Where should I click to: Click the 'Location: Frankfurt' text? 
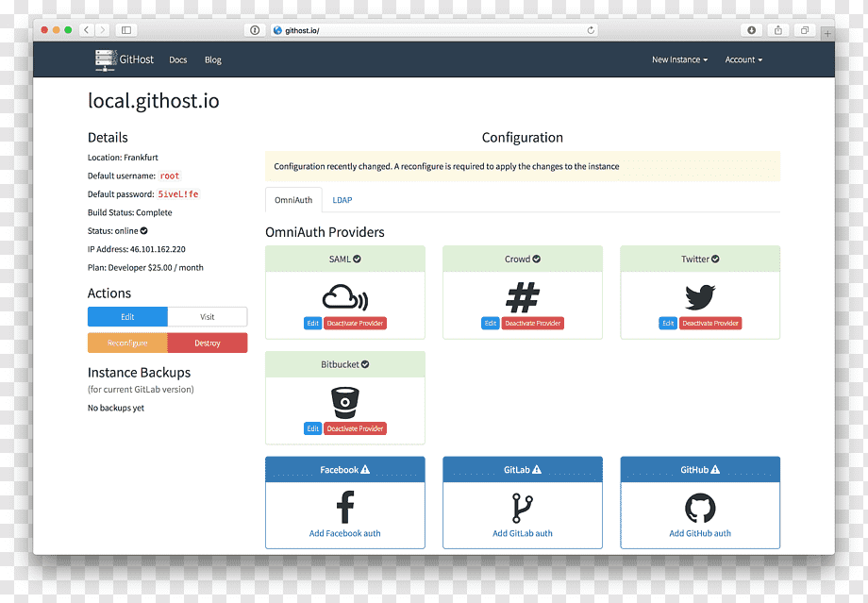point(123,158)
